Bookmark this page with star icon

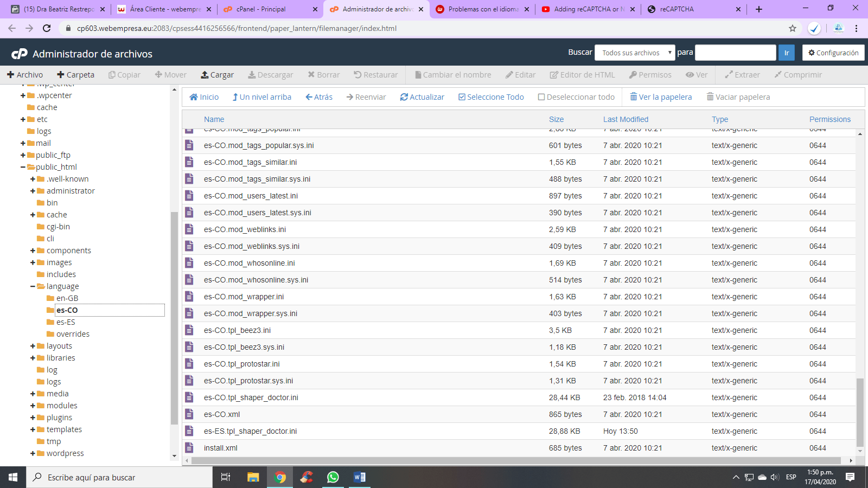793,28
